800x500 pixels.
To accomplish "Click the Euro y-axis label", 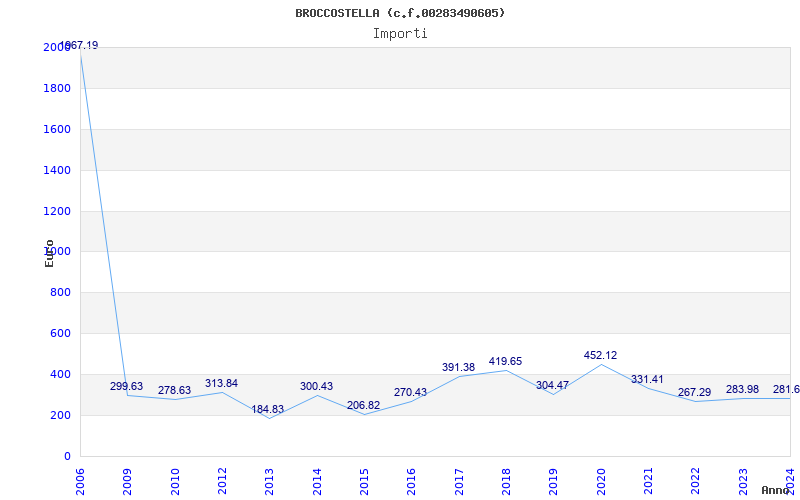I will 49,253.
